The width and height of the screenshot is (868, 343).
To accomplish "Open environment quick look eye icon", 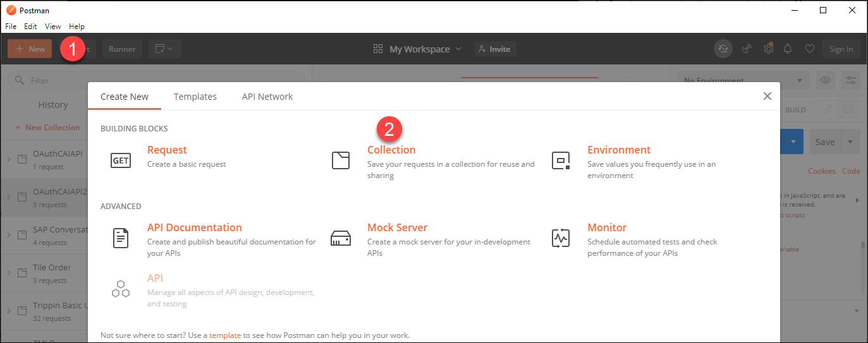I will (825, 80).
